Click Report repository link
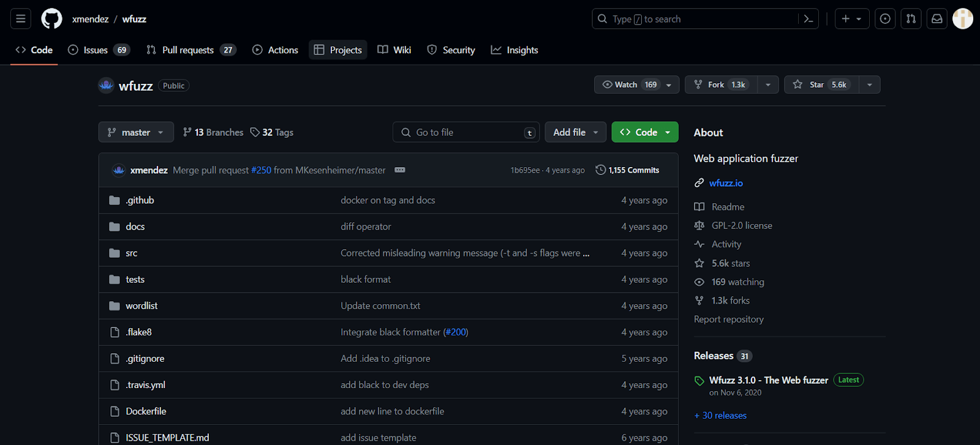This screenshot has width=980, height=445. 729,319
